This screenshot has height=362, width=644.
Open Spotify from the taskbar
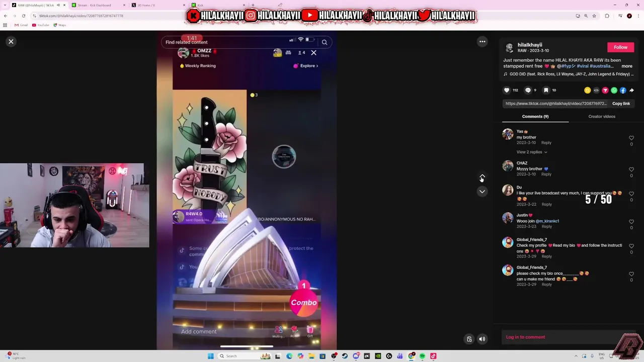pos(422,356)
